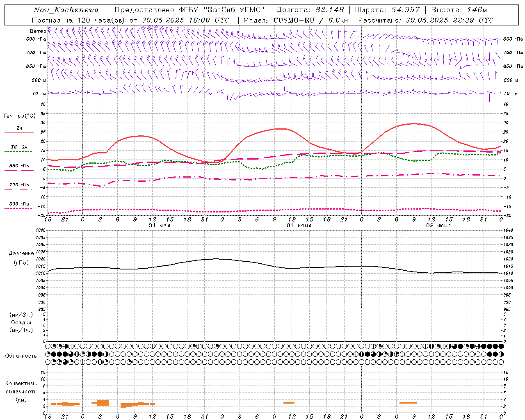Select the Осадки precipitation label
Image resolution: width=525 pixels, height=420 pixels.
[21, 322]
